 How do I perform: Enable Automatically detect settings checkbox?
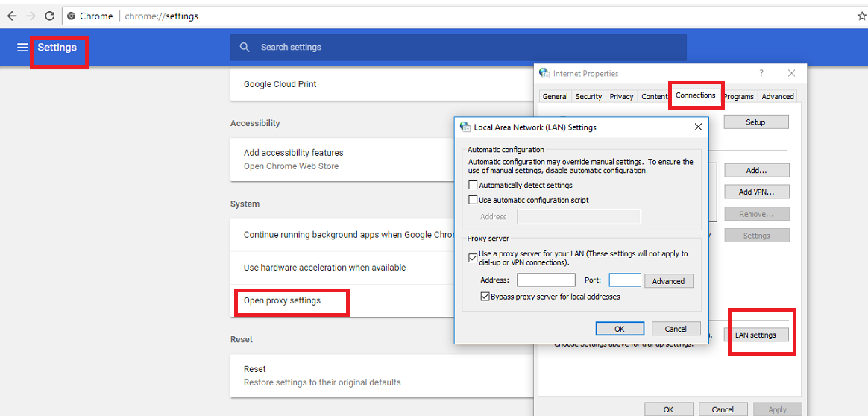point(473,186)
